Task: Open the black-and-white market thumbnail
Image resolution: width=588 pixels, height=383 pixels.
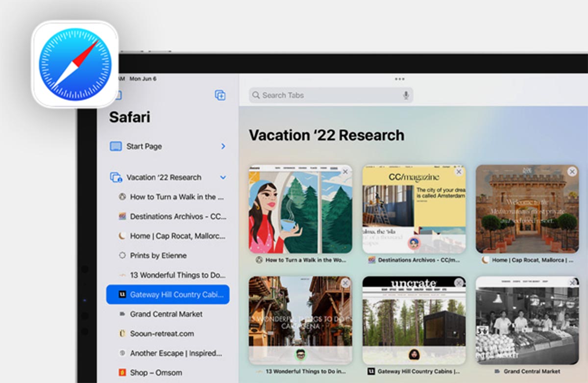Action: point(527,320)
